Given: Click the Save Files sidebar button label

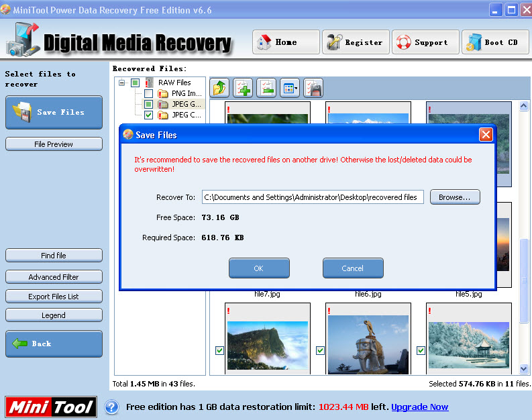Looking at the screenshot, I should tap(61, 112).
